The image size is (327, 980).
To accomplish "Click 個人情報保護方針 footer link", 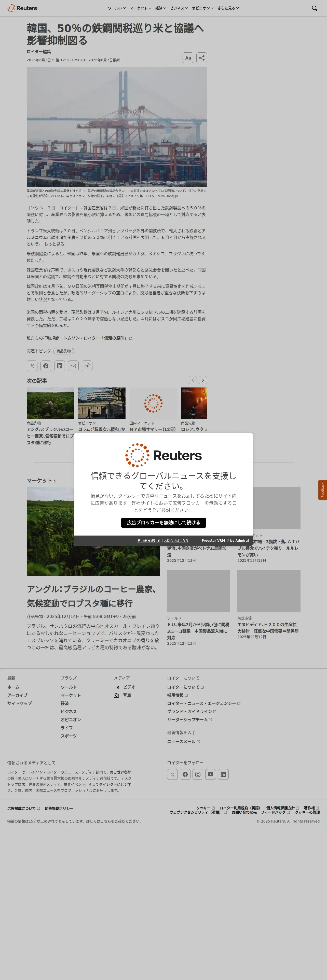I will tap(282, 808).
